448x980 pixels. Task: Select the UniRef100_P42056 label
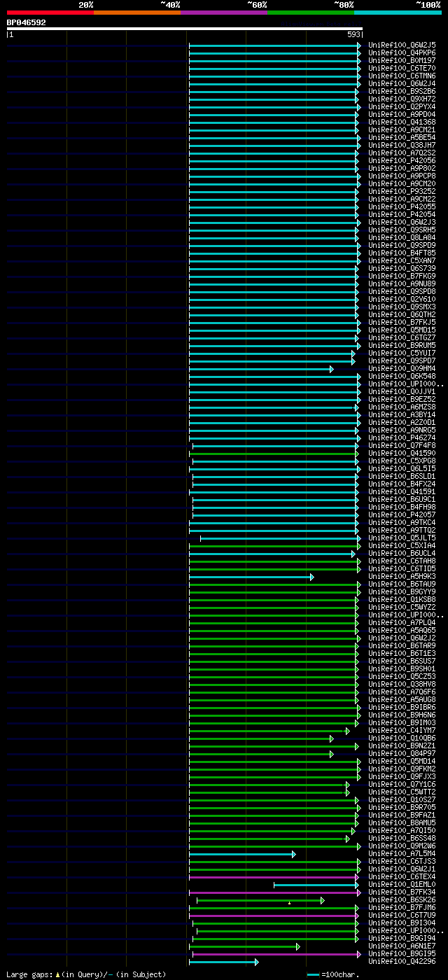point(402,160)
